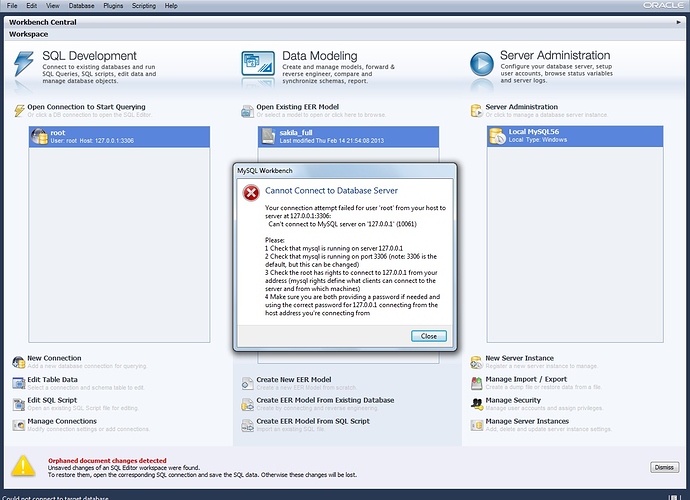Select the Local MySQL56 server instance icon

(x=497, y=136)
